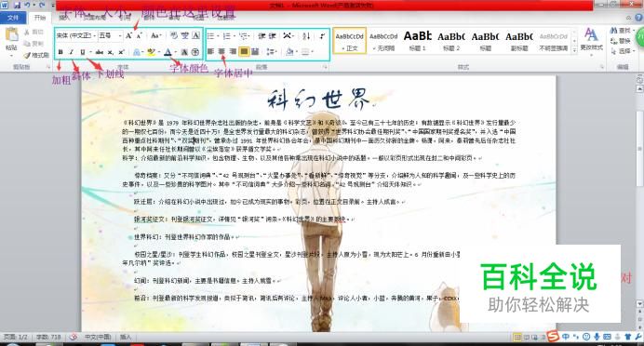
Task: Apply the No Spacing (无间隔) style
Action: pos(383,41)
